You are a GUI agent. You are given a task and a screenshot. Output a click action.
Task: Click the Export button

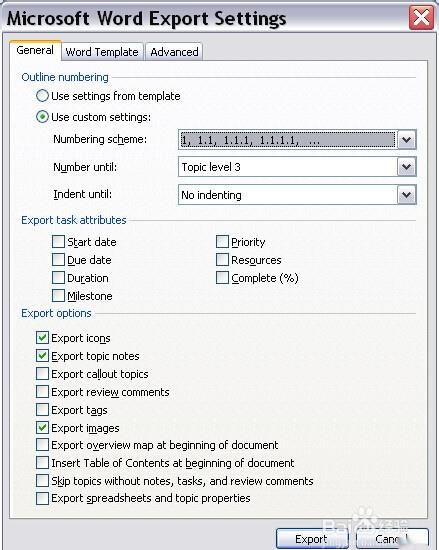point(311,539)
